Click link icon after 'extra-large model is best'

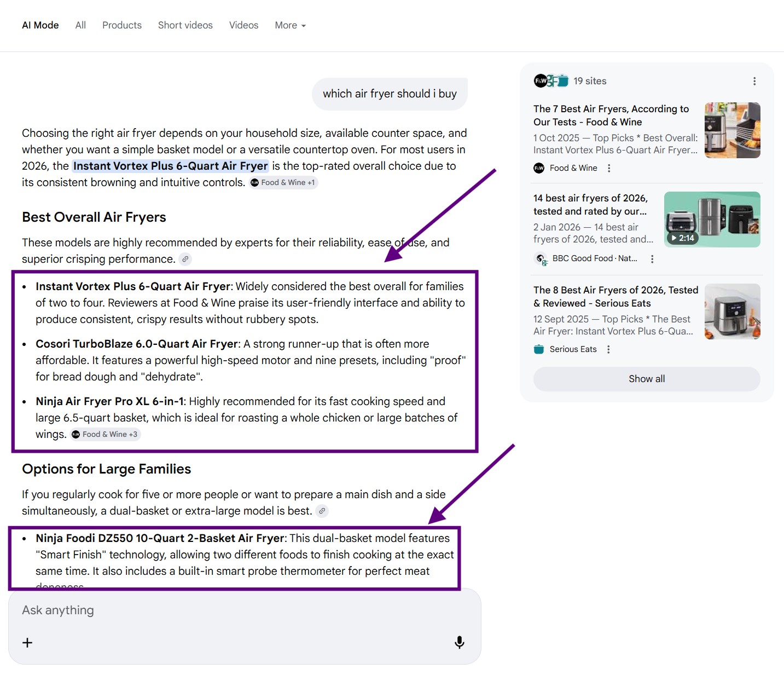point(322,511)
